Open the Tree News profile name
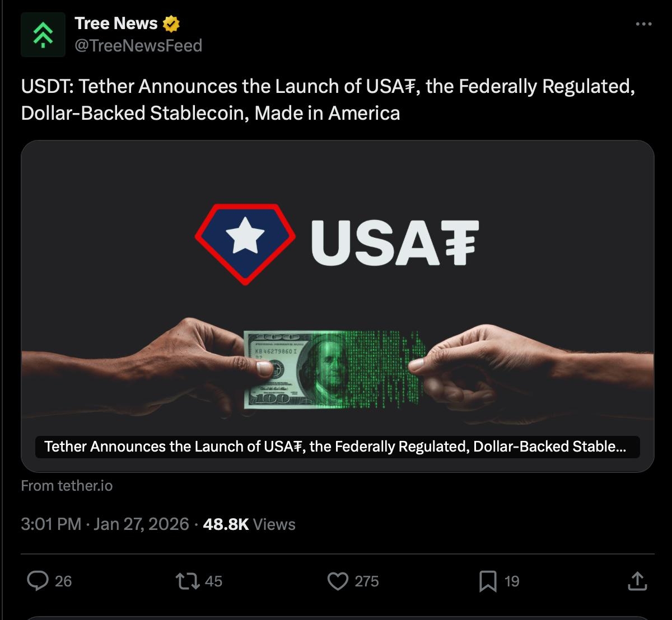 pos(116,24)
